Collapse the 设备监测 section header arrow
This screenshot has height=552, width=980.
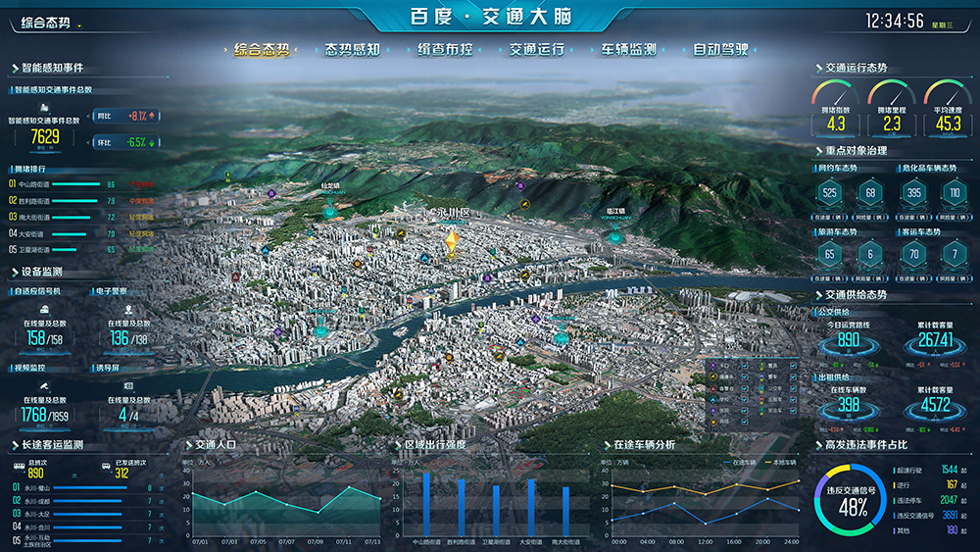pos(15,272)
